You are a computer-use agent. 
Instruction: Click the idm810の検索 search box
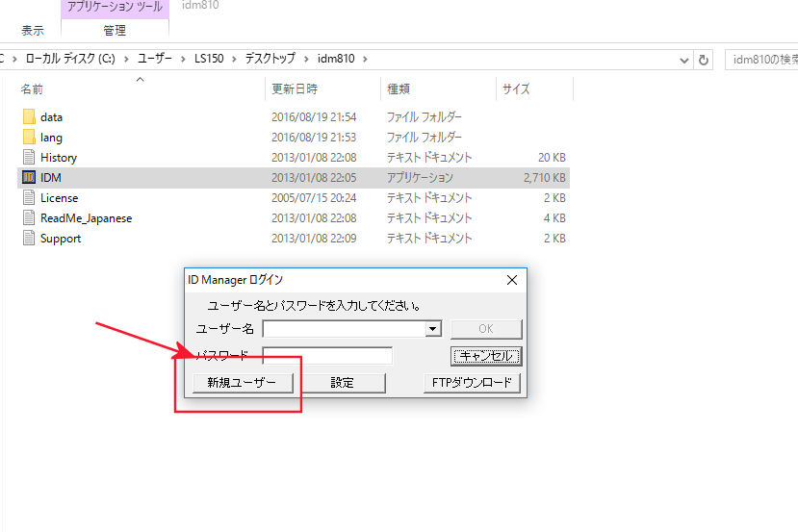[761, 60]
